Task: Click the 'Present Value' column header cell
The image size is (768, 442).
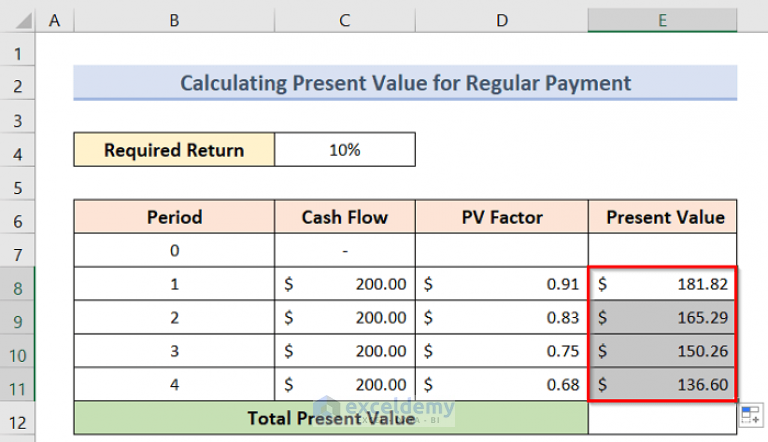Action: (x=662, y=217)
